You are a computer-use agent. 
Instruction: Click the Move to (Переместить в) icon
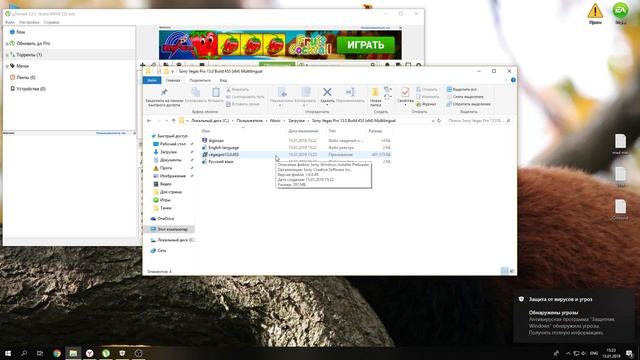pos(282,92)
